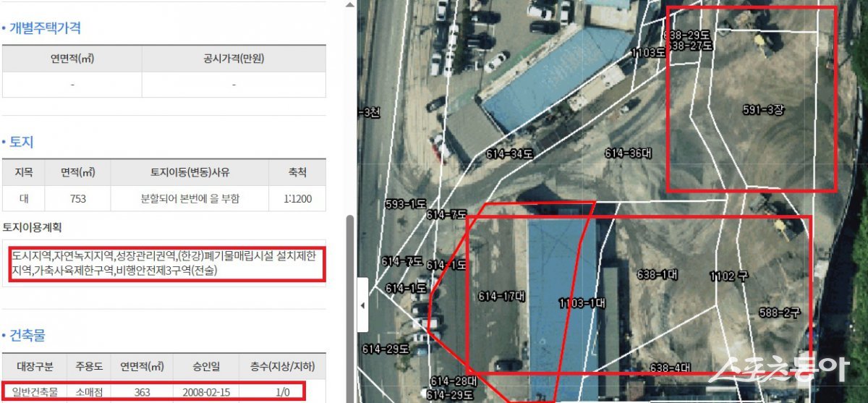Click parcel label 591-3장 on map
Image resolution: width=868 pixels, height=403 pixels.
click(763, 110)
